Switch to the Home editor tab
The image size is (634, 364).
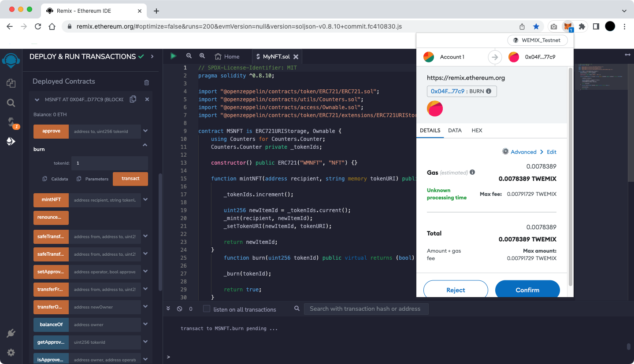(227, 56)
